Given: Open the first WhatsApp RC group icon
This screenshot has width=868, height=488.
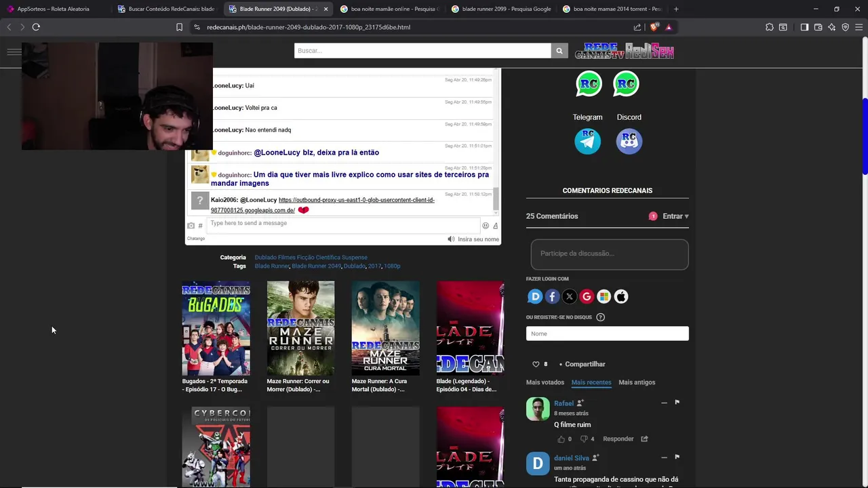Looking at the screenshot, I should click(x=589, y=84).
